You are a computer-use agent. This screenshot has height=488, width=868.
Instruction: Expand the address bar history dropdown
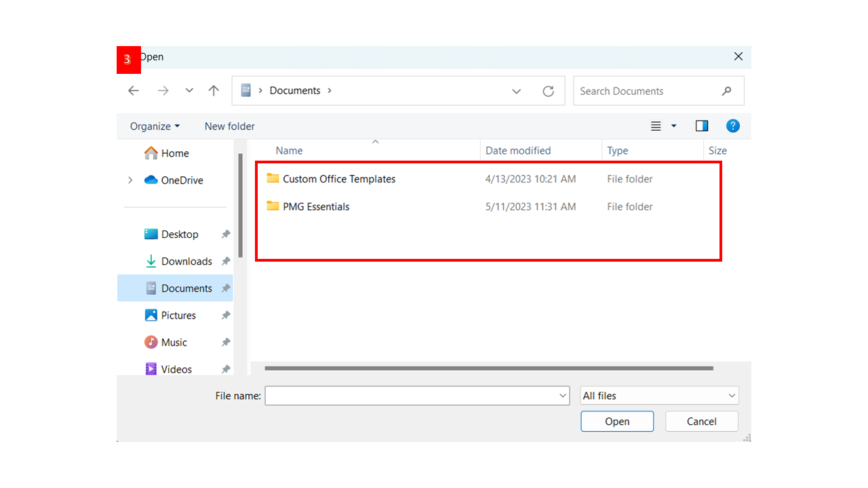point(517,91)
